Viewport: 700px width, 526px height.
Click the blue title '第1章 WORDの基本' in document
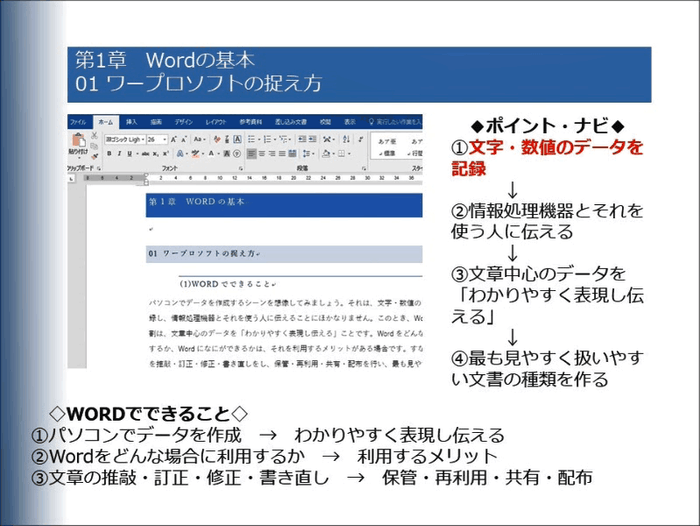pos(196,202)
